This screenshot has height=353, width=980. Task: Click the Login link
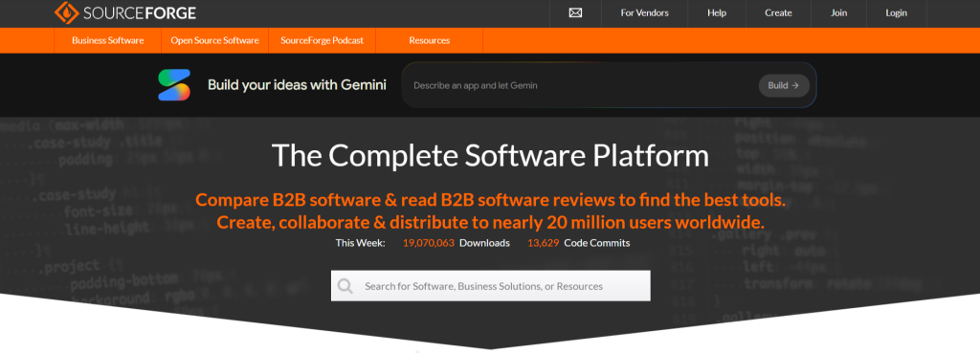[x=896, y=13]
